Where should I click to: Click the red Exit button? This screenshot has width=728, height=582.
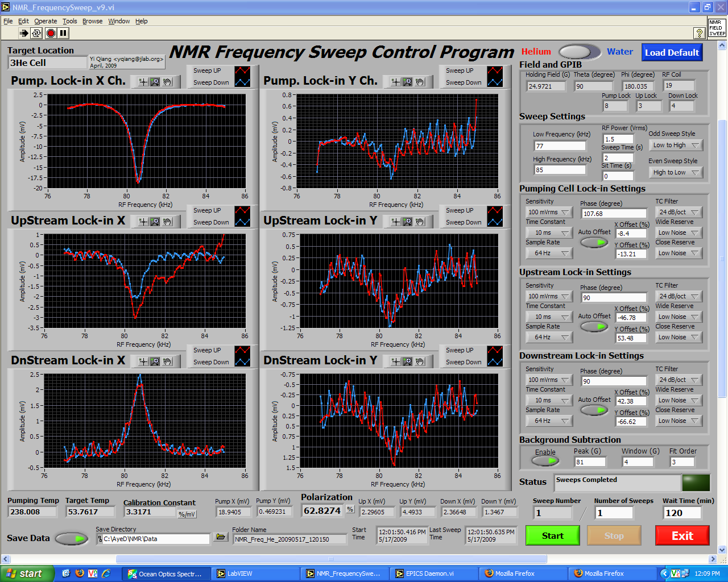pyautogui.click(x=682, y=535)
